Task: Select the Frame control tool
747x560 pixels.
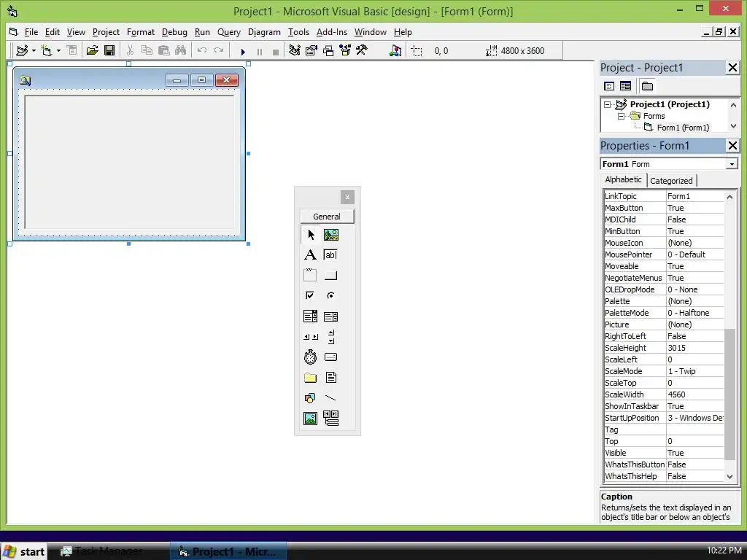Action: point(310,275)
